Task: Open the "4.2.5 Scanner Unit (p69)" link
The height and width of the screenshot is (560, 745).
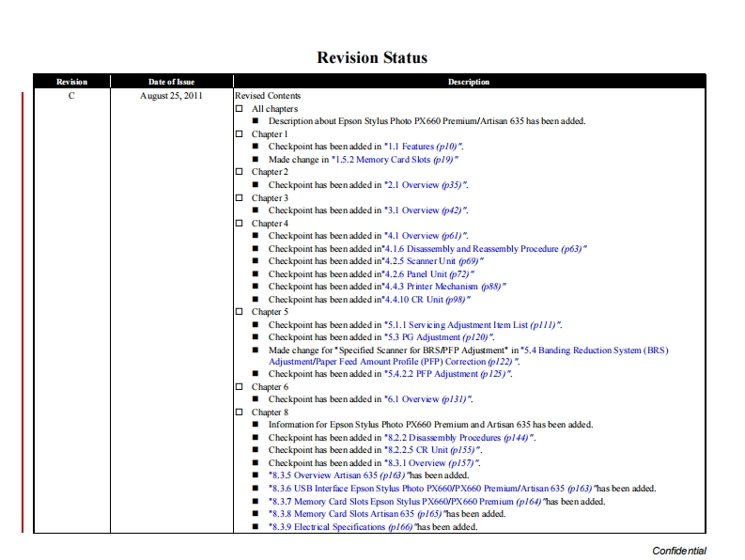Action: coord(433,261)
